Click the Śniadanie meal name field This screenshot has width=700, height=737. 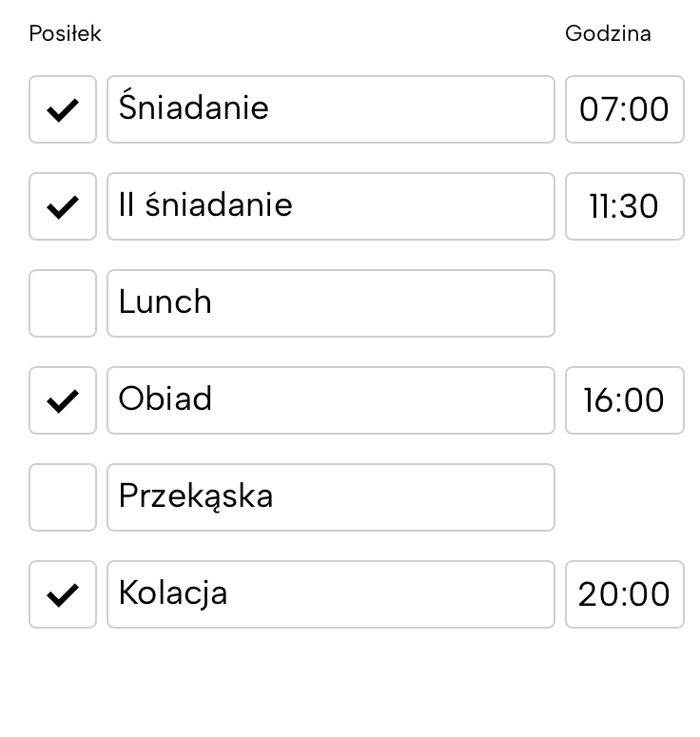[x=330, y=109]
